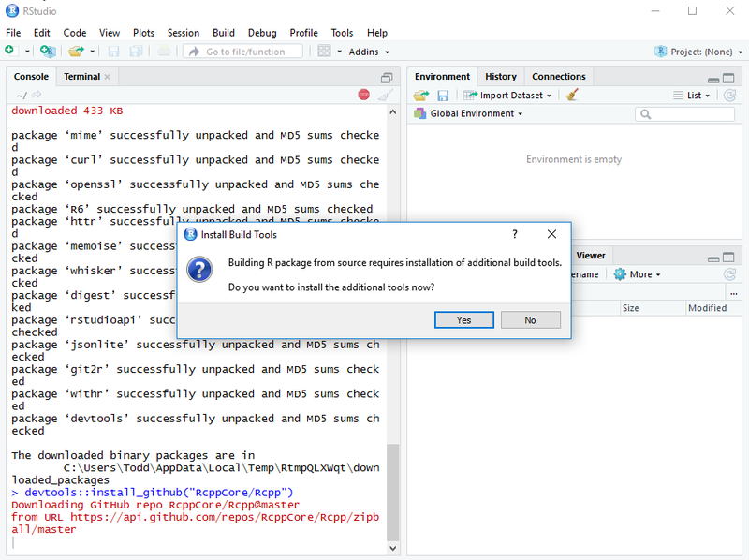Click the console scrollbar down arrow
Viewport: 749px width, 560px height.
(392, 548)
